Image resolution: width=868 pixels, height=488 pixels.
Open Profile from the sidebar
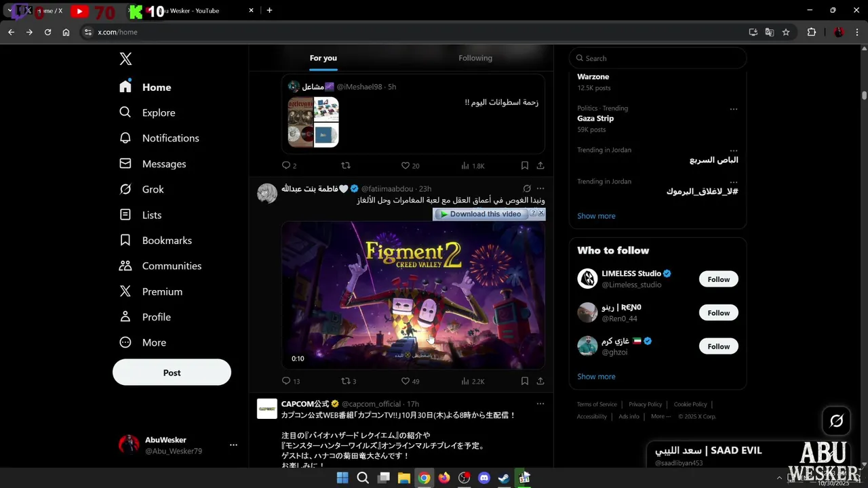point(144,317)
